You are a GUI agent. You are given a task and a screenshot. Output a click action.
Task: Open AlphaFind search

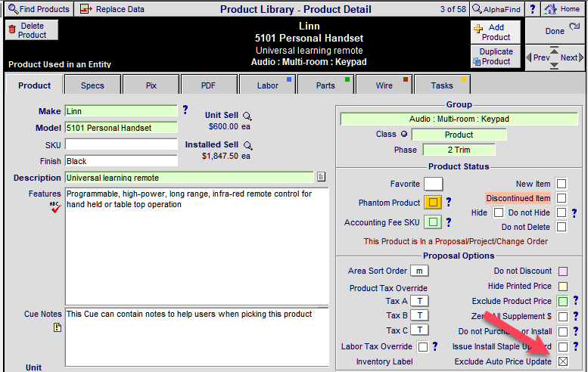pyautogui.click(x=496, y=9)
